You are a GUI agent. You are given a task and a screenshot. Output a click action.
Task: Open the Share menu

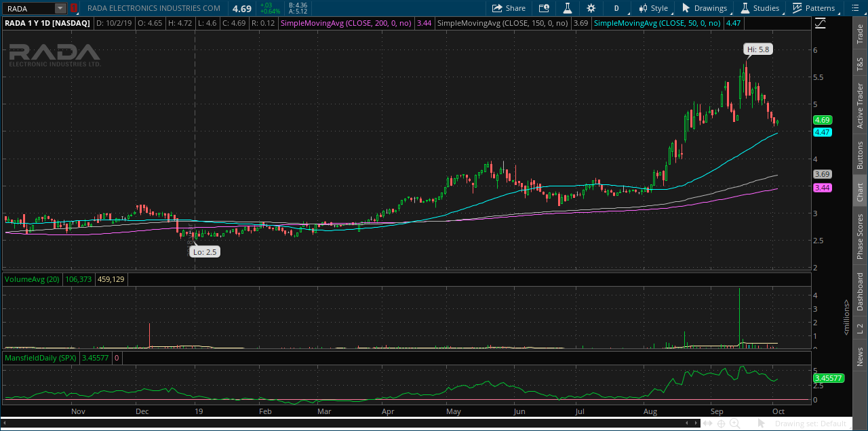pos(509,8)
